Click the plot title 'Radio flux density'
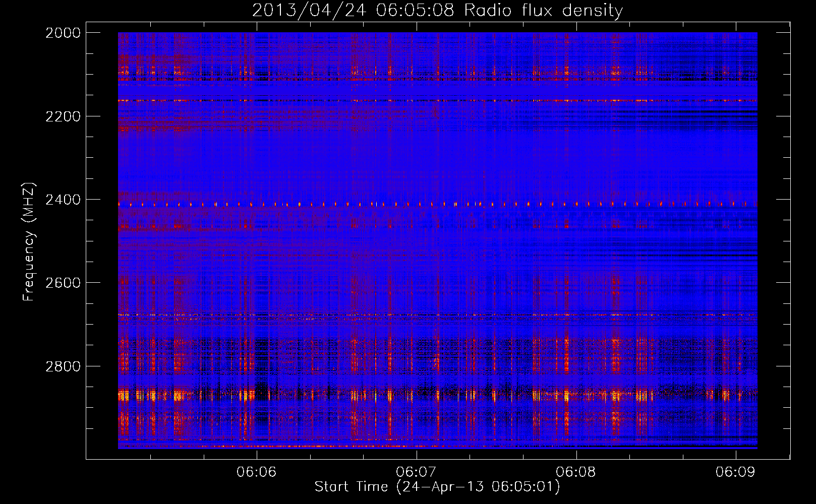The image size is (816, 504). [x=544, y=11]
